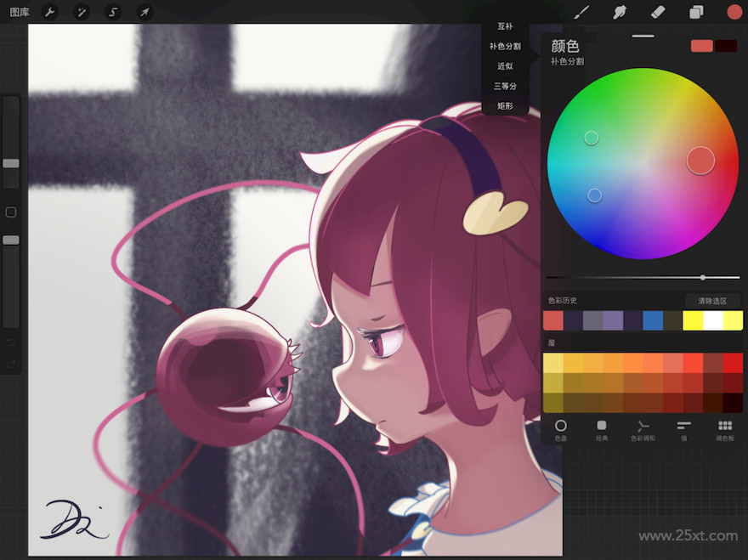Screen dimensions: 748x560
Task: Click the brightness slider knob below wheel
Action: tap(703, 277)
